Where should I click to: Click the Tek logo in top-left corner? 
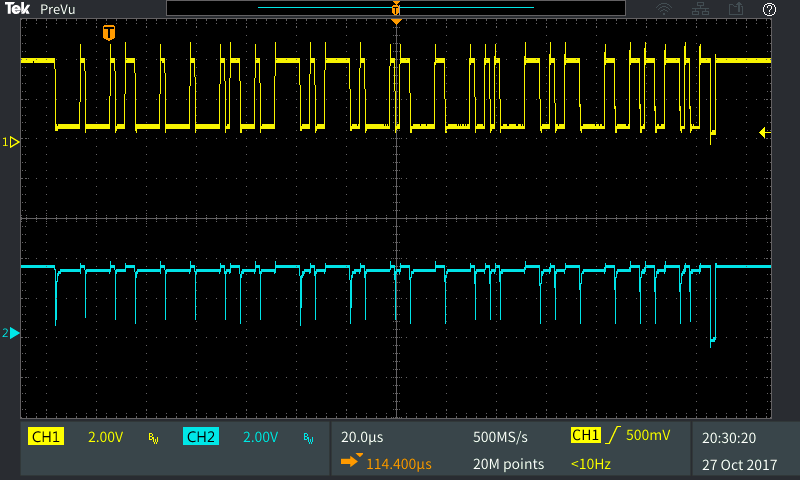[x=18, y=9]
